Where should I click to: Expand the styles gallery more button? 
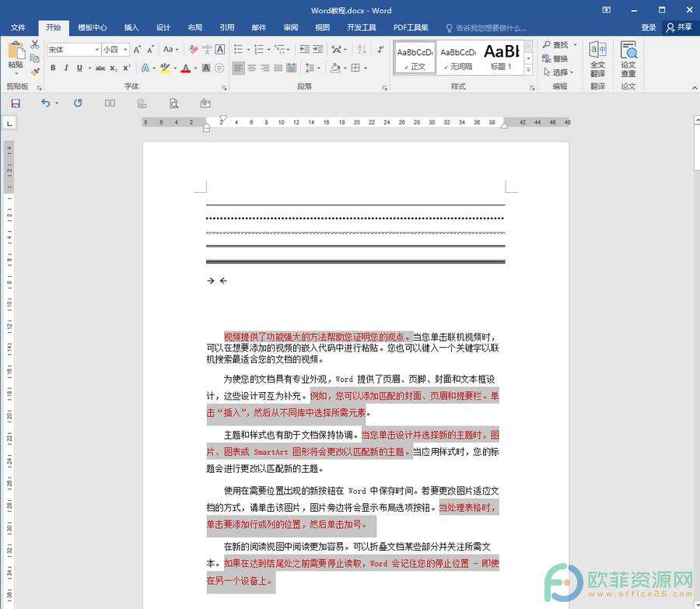529,70
